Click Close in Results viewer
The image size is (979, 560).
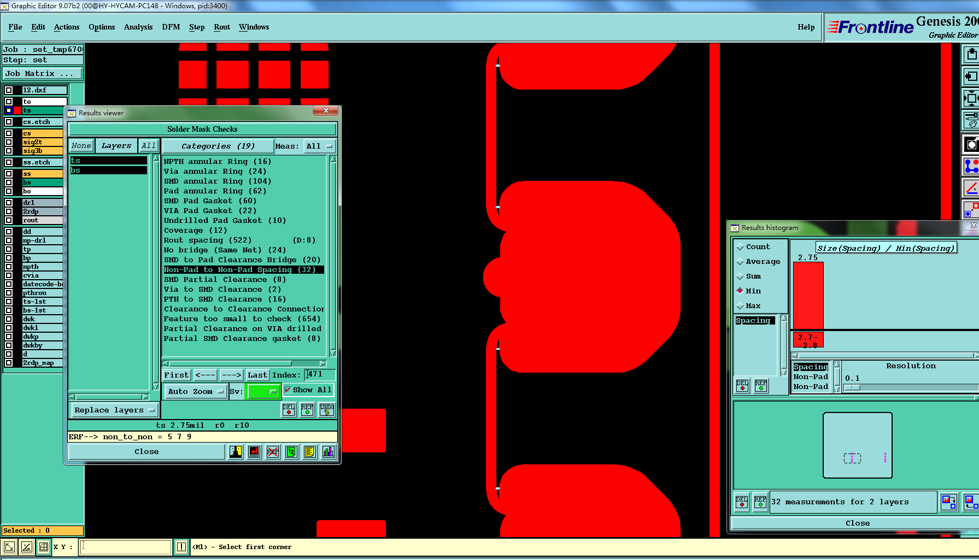click(146, 452)
